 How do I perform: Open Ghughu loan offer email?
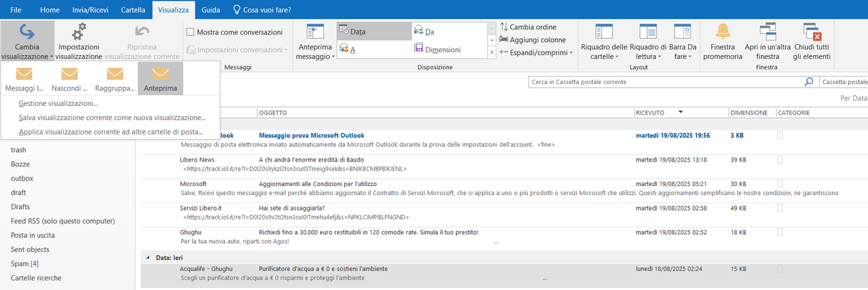[503, 236]
